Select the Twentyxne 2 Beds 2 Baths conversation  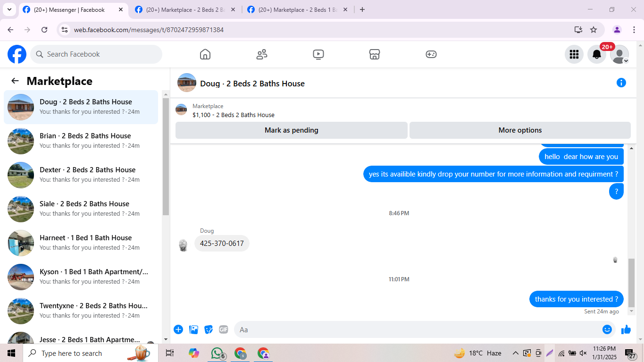[x=81, y=311]
